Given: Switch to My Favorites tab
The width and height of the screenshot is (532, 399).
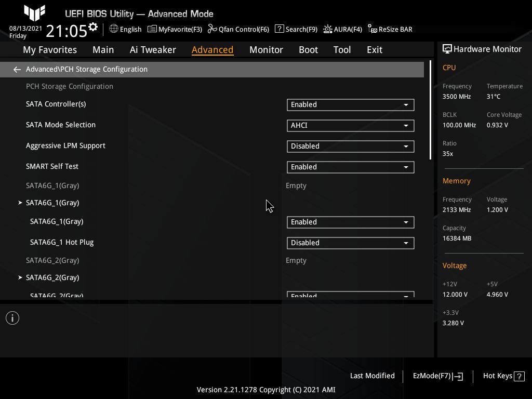Looking at the screenshot, I should (x=50, y=50).
